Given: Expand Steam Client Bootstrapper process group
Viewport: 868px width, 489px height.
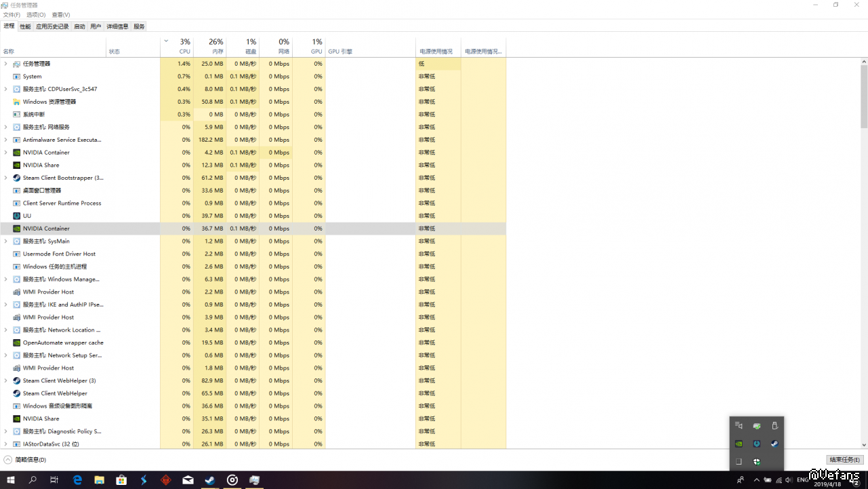Looking at the screenshot, I should coord(5,178).
